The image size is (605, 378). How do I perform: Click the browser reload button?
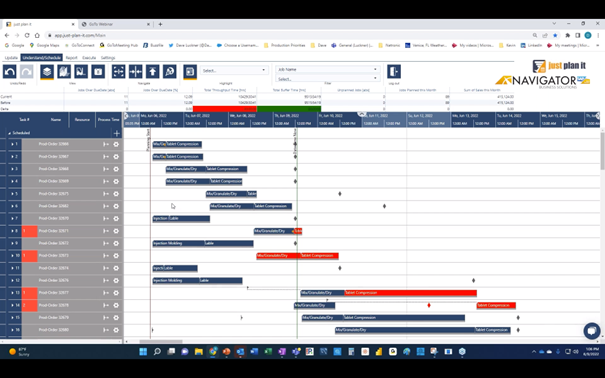(27, 35)
